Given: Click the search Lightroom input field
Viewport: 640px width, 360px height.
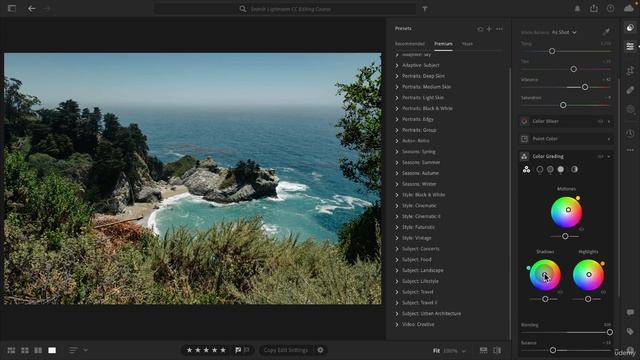Looking at the screenshot, I should [x=286, y=9].
